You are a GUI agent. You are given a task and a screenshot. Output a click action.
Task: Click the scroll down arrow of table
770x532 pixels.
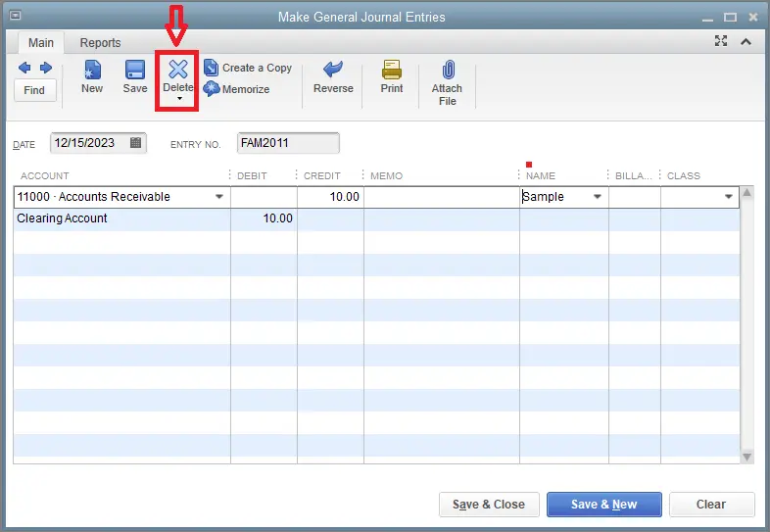(x=746, y=457)
